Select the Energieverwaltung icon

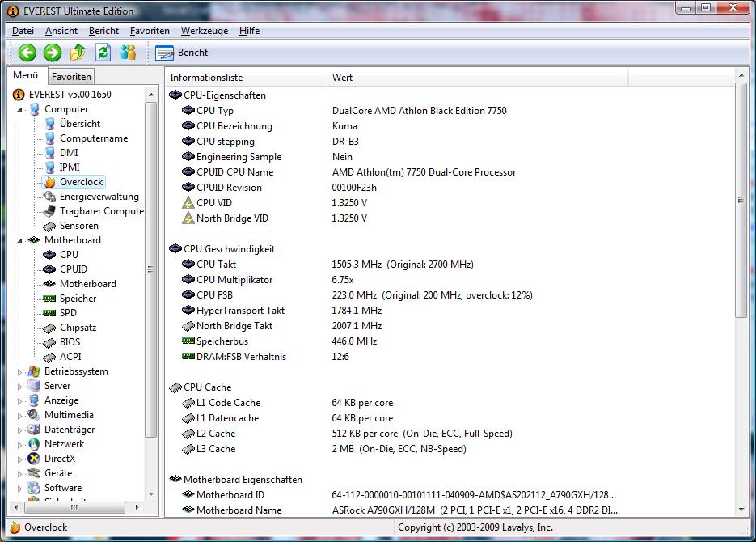tap(49, 197)
